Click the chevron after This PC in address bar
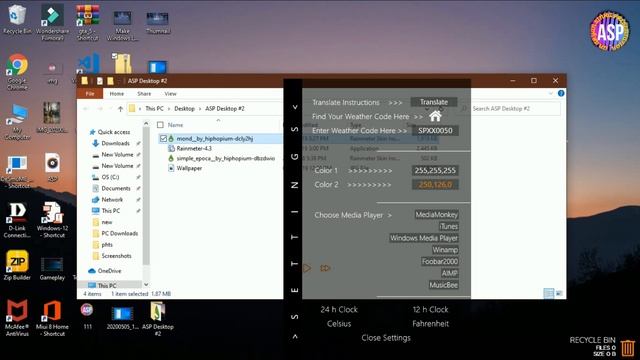 (169, 109)
